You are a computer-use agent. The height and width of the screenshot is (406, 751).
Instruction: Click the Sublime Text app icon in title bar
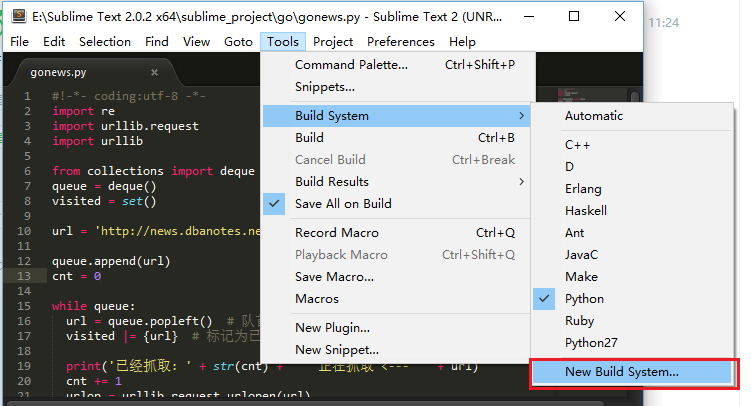(x=19, y=16)
